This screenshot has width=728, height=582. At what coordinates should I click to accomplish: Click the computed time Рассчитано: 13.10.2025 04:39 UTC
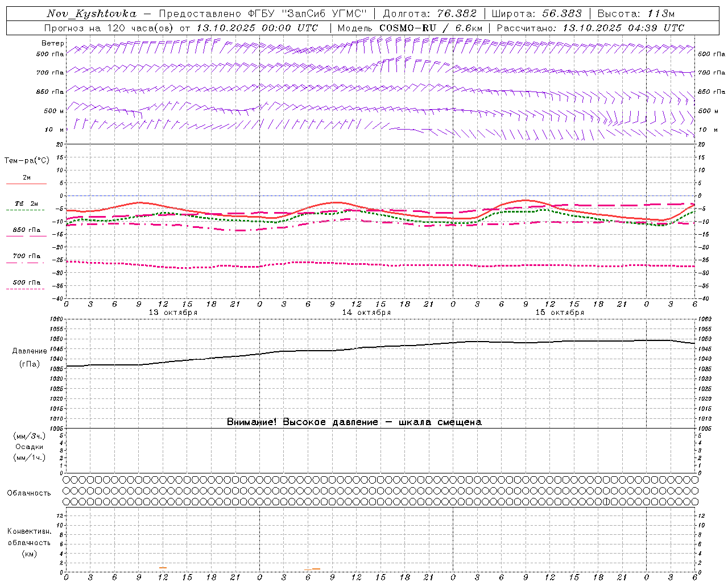coord(590,28)
